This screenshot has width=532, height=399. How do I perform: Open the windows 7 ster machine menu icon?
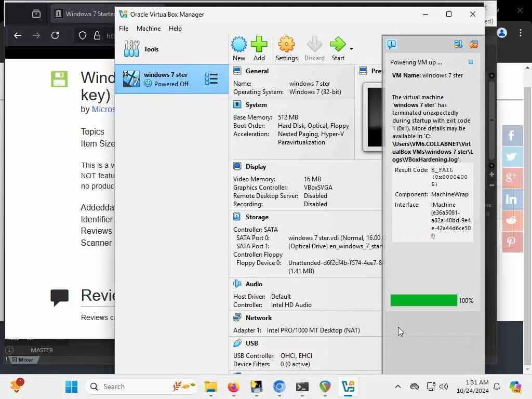click(x=211, y=79)
